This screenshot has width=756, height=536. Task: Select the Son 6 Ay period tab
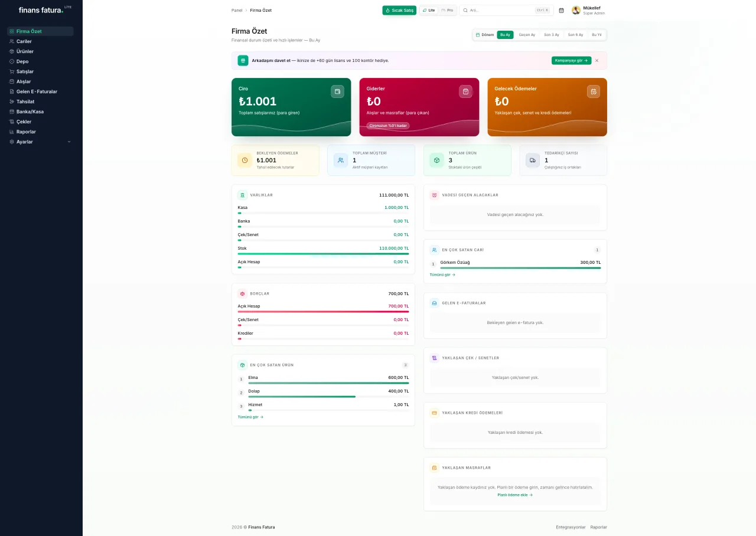[x=575, y=35]
